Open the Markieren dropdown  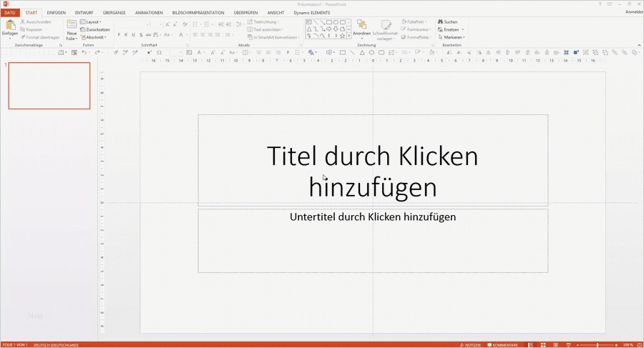(x=452, y=37)
